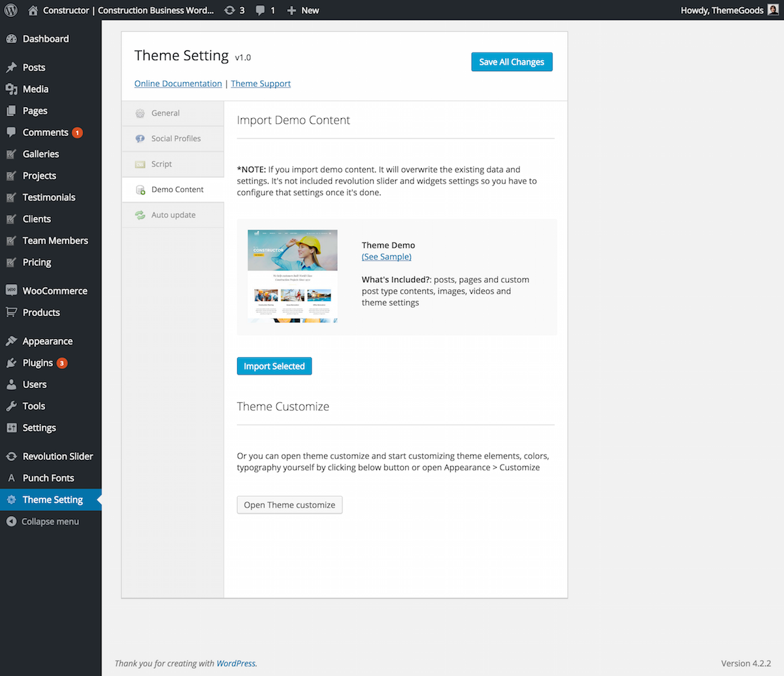Open Revolution Slider from the sidebar icon
This screenshot has width=784, height=676.
click(12, 456)
